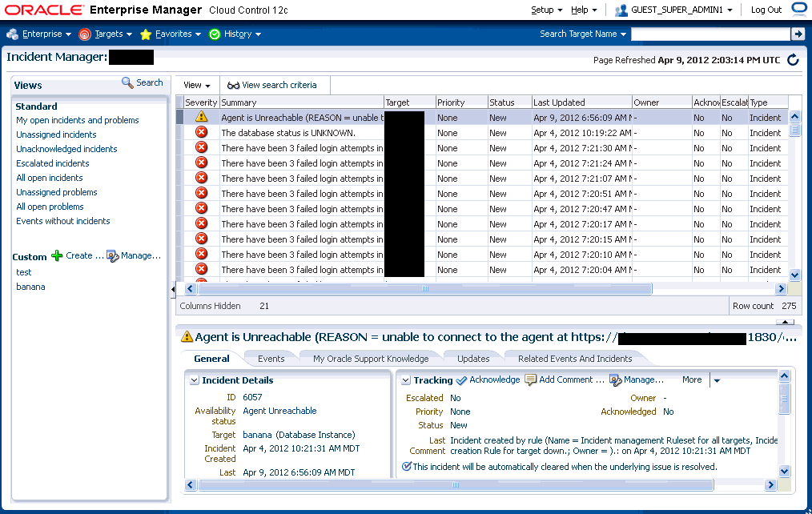Screen dimensions: 812x514
Task: Click the History green check icon
Action: pos(215,34)
